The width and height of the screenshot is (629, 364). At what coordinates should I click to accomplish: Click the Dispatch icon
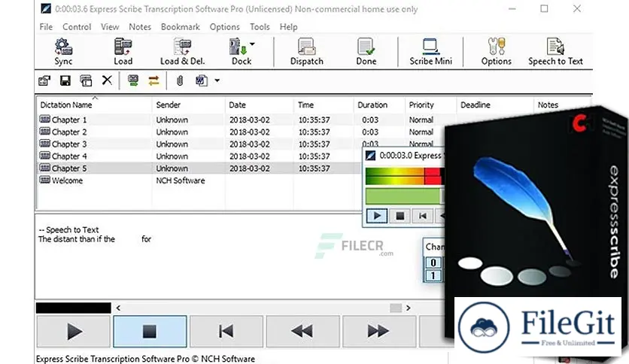pos(306,51)
